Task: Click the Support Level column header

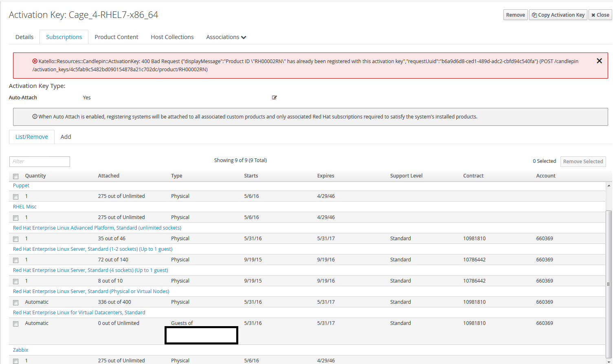Action: click(406, 176)
